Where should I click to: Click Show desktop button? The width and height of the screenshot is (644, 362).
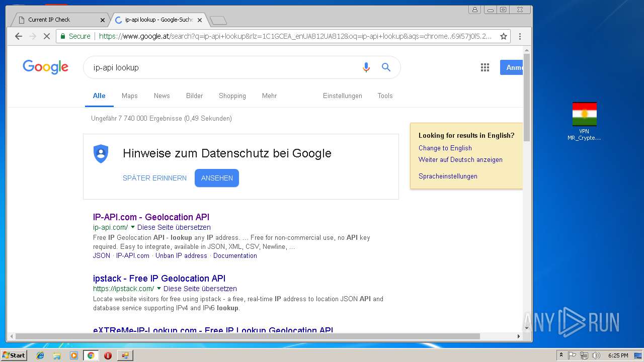[638, 355]
